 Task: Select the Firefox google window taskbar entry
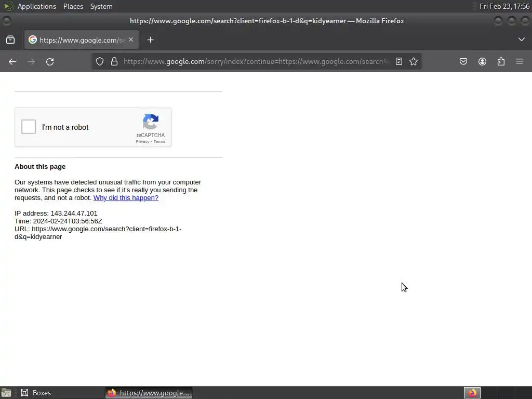pyautogui.click(x=149, y=393)
